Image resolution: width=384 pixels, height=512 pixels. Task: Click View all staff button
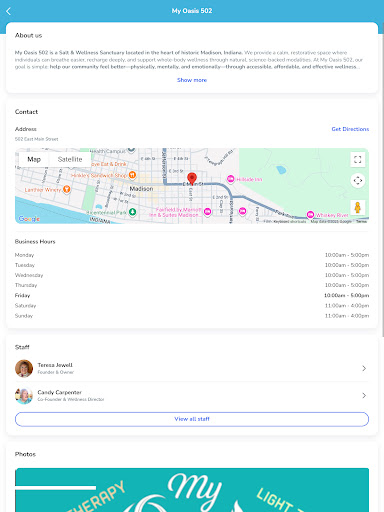tap(192, 419)
